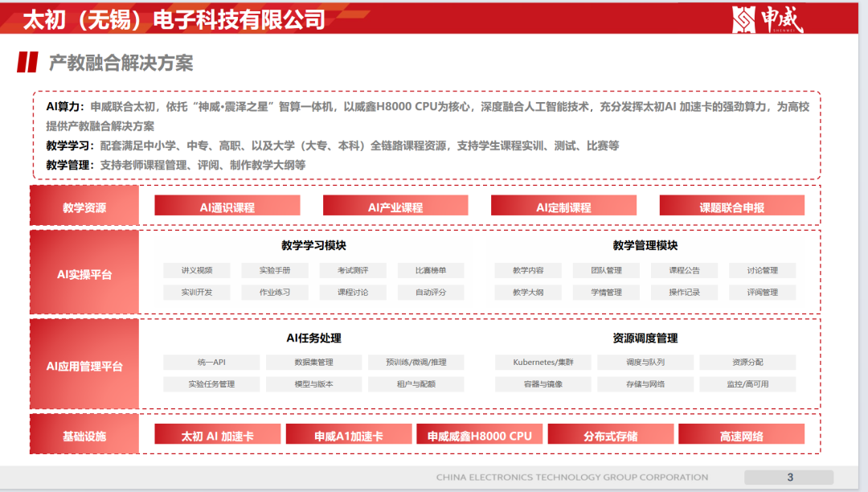Select the AI实操平台 side label

pyautogui.click(x=84, y=274)
